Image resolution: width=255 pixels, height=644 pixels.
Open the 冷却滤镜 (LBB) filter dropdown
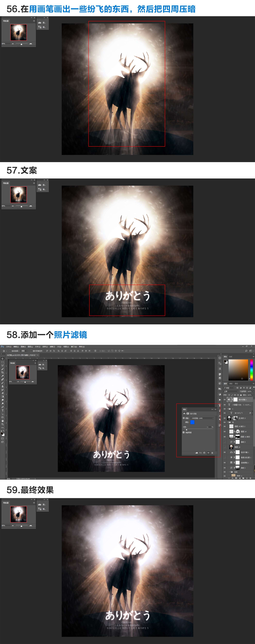coord(202,418)
